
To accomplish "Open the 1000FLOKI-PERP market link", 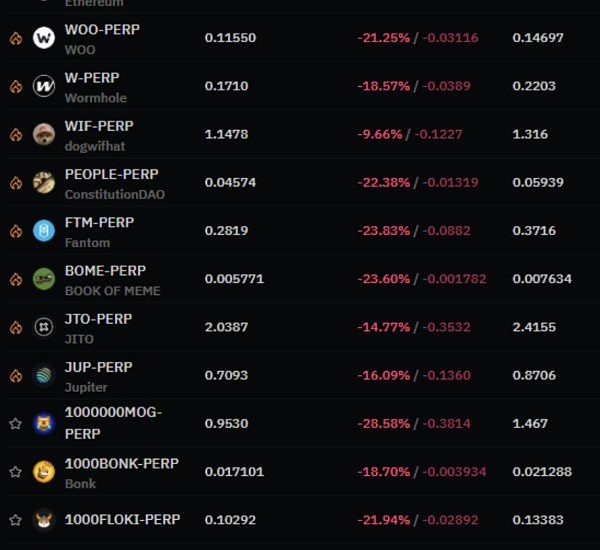I will [x=122, y=519].
